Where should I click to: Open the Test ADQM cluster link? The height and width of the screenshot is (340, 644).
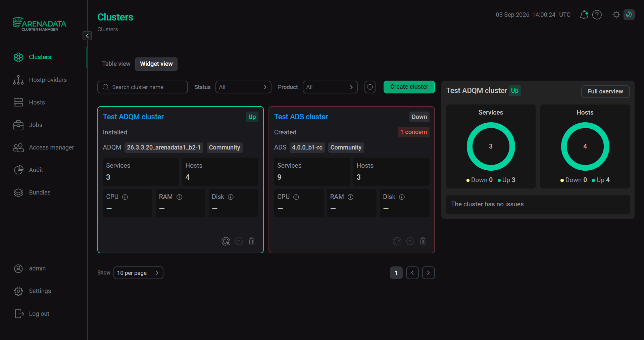133,117
